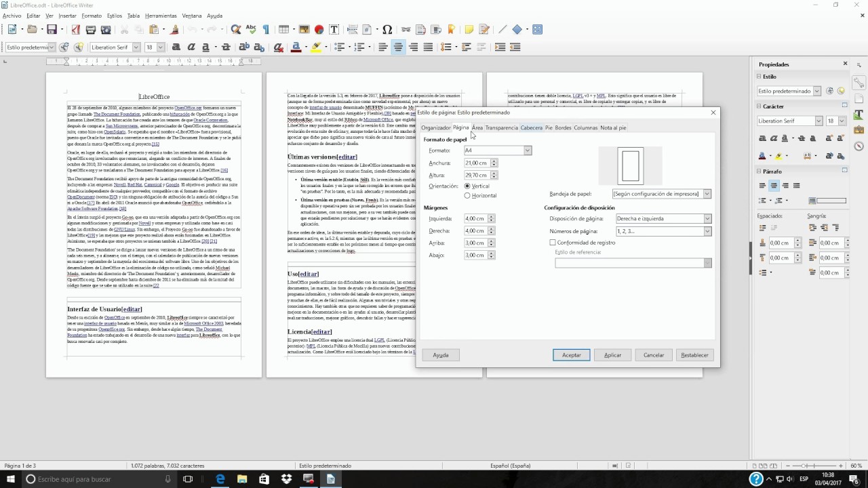Open sidebar Page deck icon

coord(859,99)
